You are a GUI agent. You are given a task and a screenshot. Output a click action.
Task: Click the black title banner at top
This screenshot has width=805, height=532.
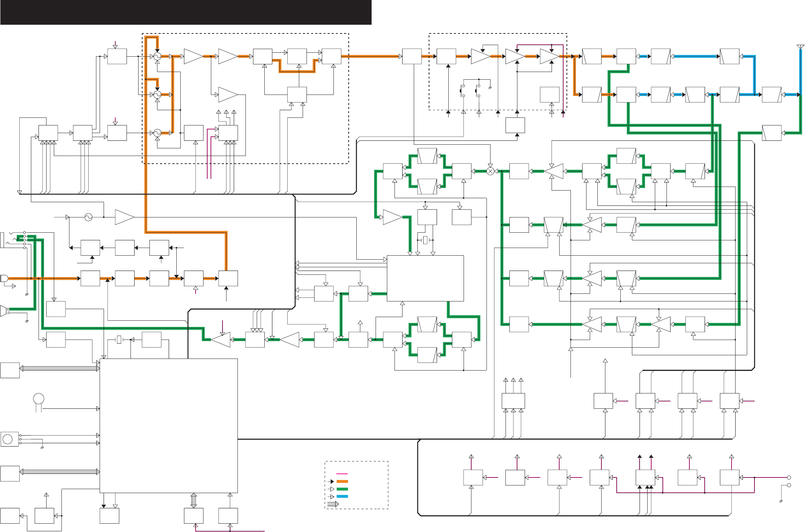pyautogui.click(x=186, y=12)
